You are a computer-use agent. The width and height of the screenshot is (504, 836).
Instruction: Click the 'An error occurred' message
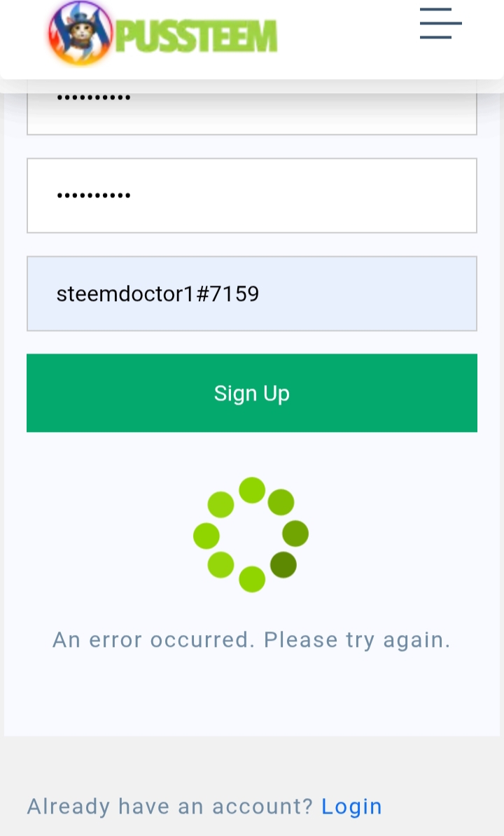(x=251, y=640)
